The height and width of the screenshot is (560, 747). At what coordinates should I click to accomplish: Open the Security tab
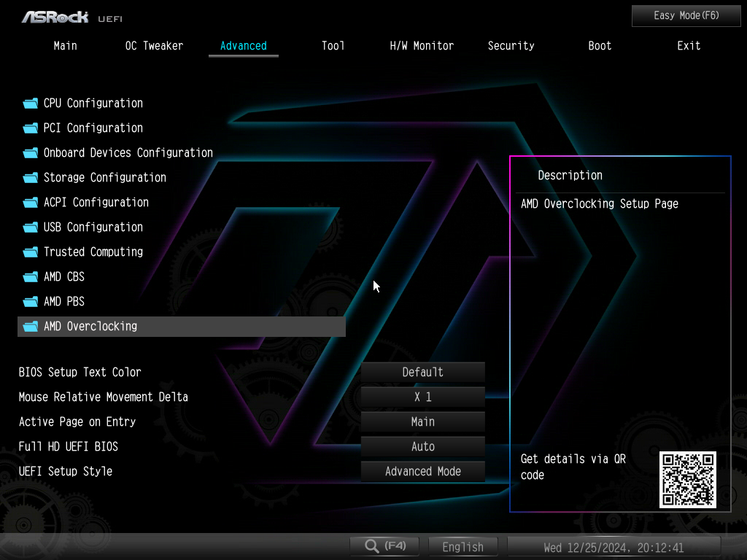511,46
